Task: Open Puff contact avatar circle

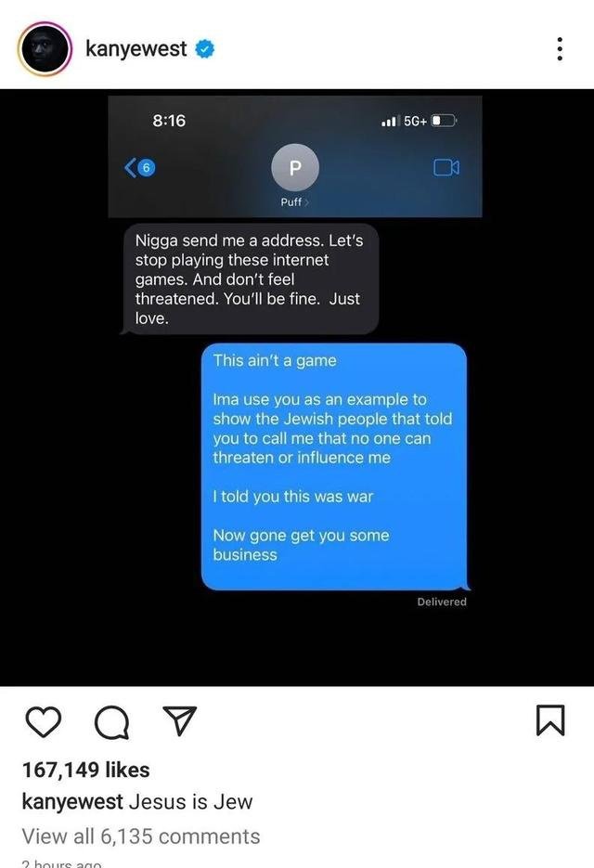Action: coord(295,167)
